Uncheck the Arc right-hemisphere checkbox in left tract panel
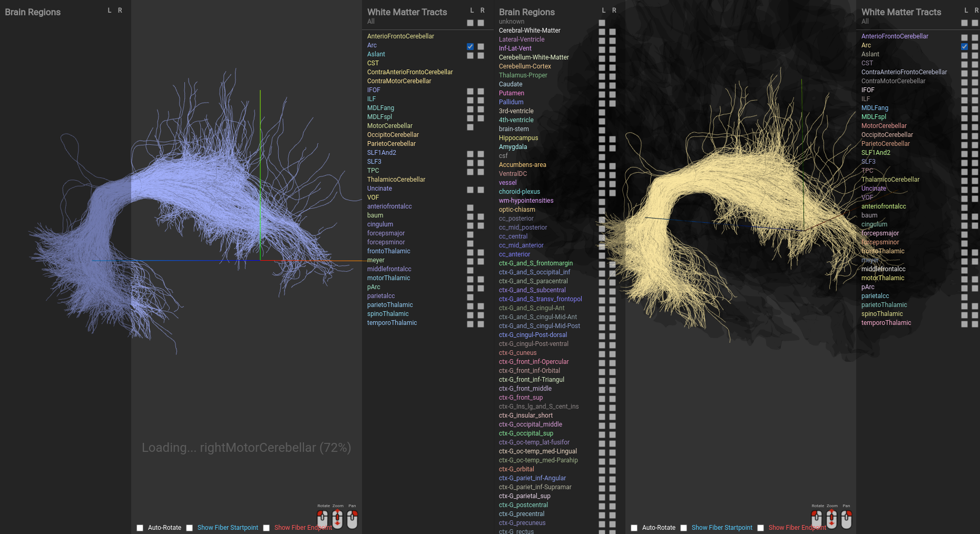Viewport: 980px width, 534px height. [x=481, y=46]
